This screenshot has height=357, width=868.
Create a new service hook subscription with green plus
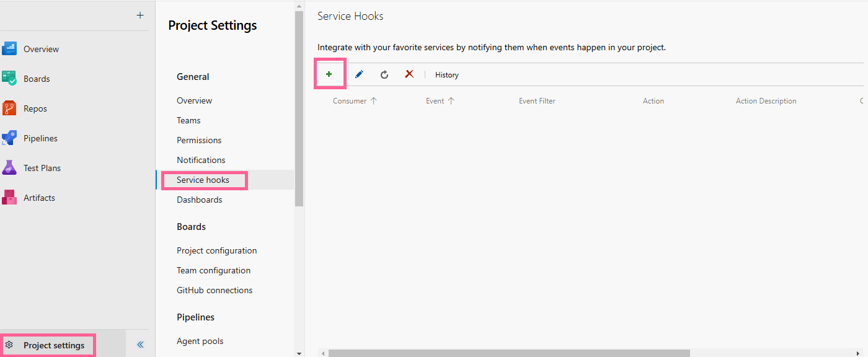tap(329, 74)
